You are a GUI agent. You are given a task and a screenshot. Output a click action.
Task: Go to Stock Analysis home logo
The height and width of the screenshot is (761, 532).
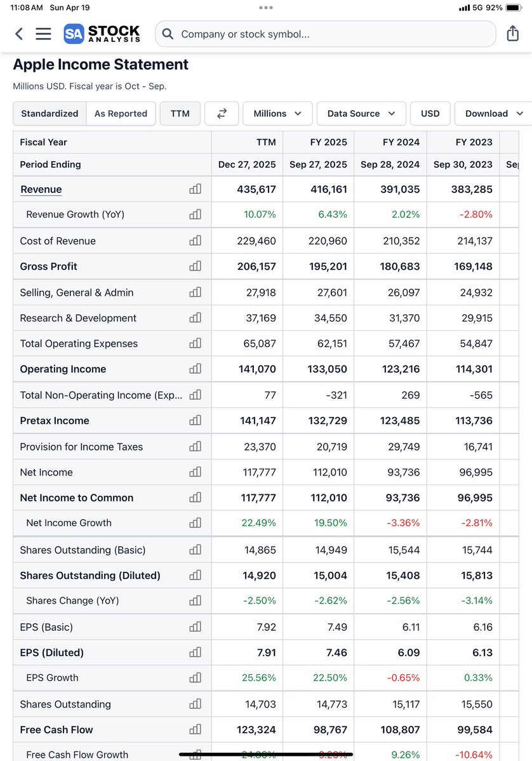pyautogui.click(x=102, y=34)
